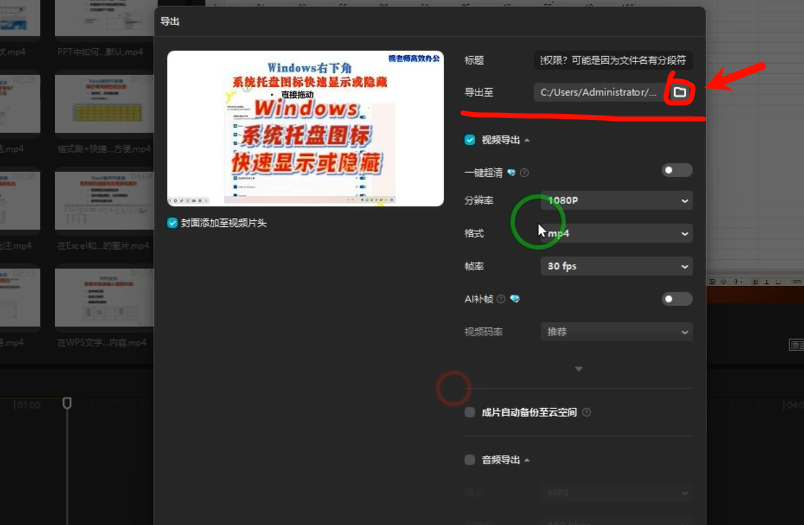Open the 帧率 30 fps dropdown
Viewport: 804px width, 525px height.
(x=616, y=266)
